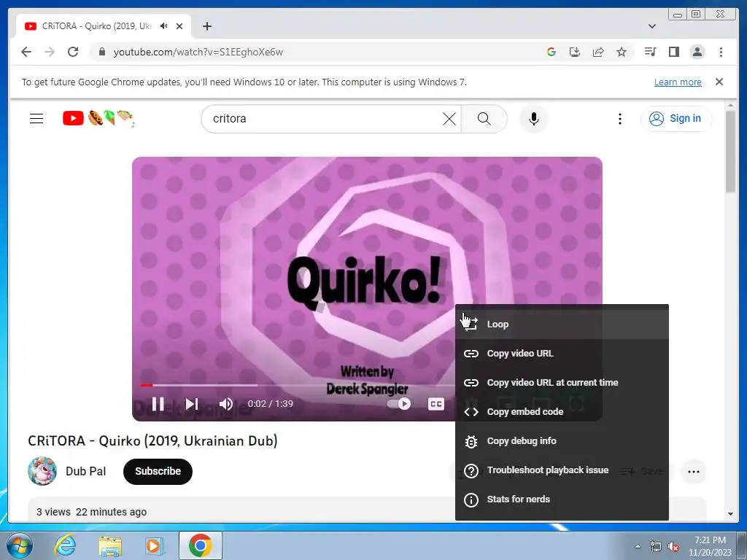747x560 pixels.
Task: Select Loop from context menu
Action: 562,324
